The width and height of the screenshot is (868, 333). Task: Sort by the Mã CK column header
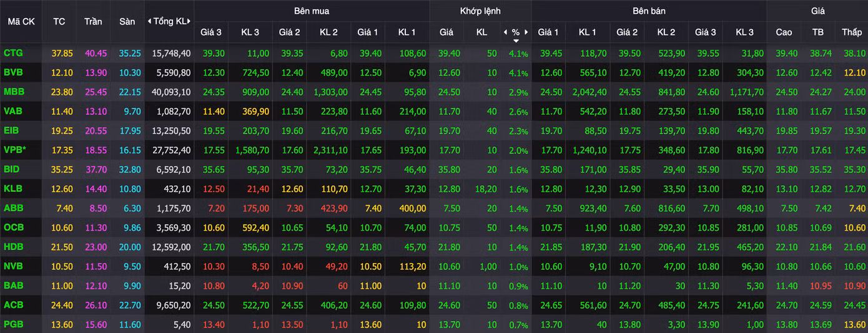(x=21, y=21)
